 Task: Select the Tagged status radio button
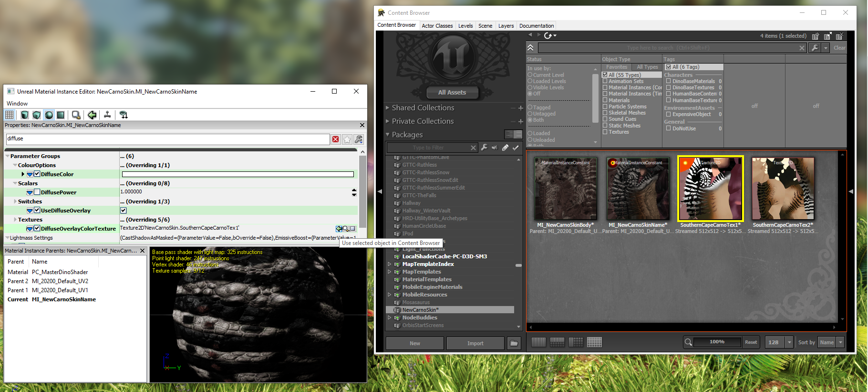(x=530, y=107)
